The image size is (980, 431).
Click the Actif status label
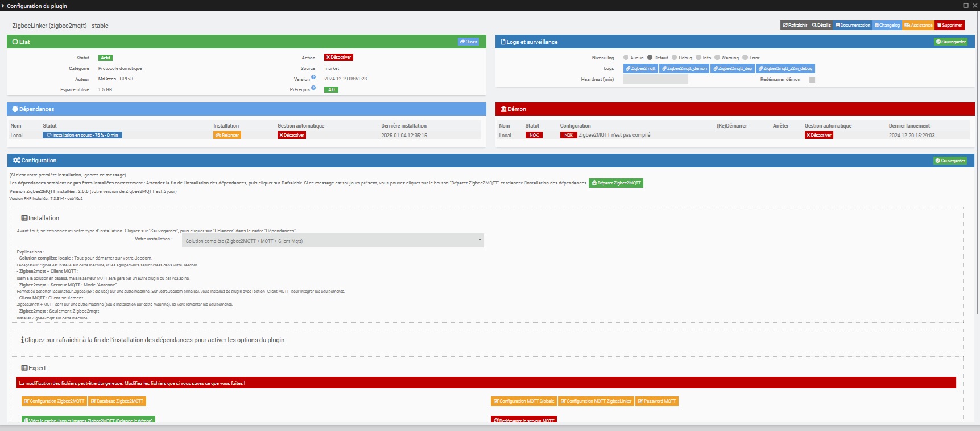pos(105,58)
